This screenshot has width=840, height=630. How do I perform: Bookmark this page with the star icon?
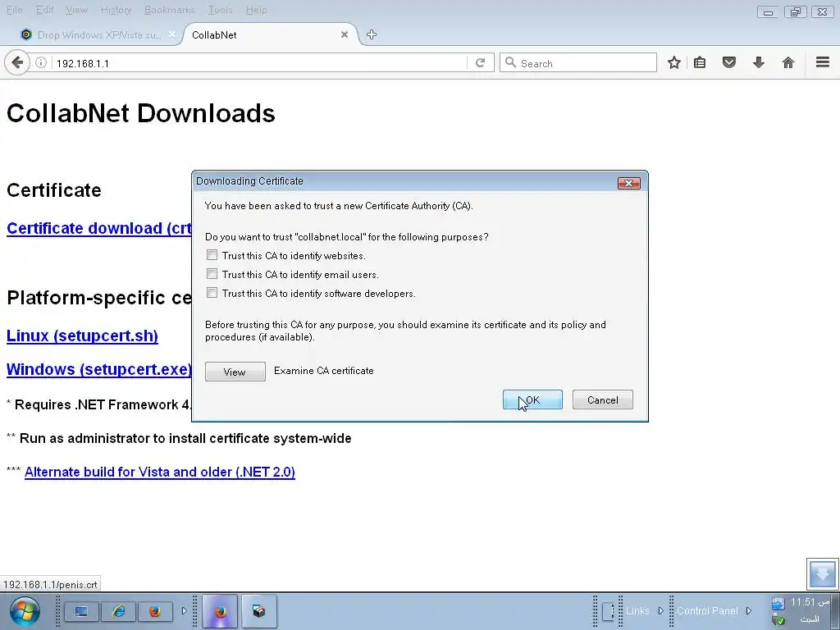[674, 62]
